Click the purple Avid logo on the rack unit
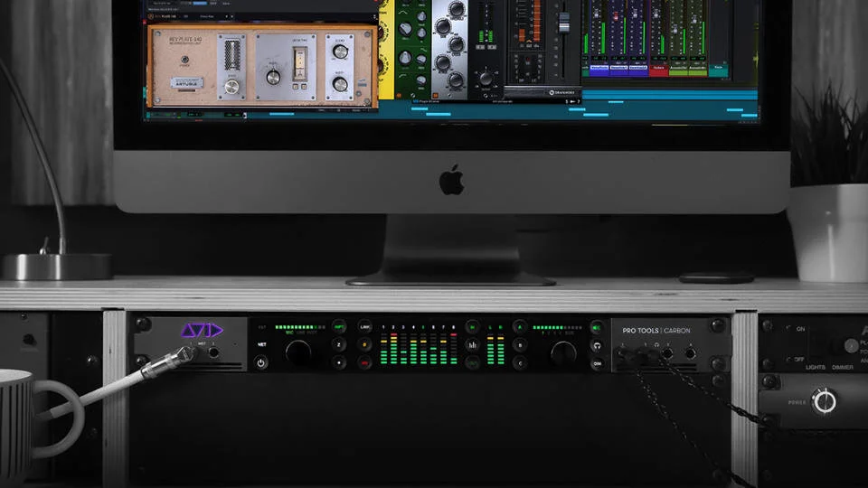Screen dimensions: 868x488 202,331
